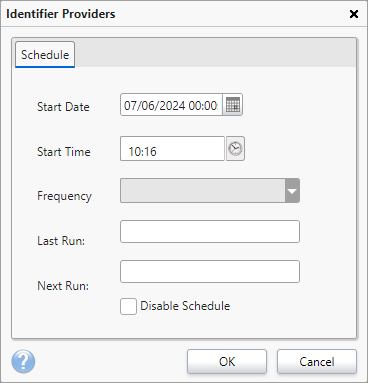Click the Start Date label
Image resolution: width=368 pixels, height=383 pixels.
pos(63,107)
